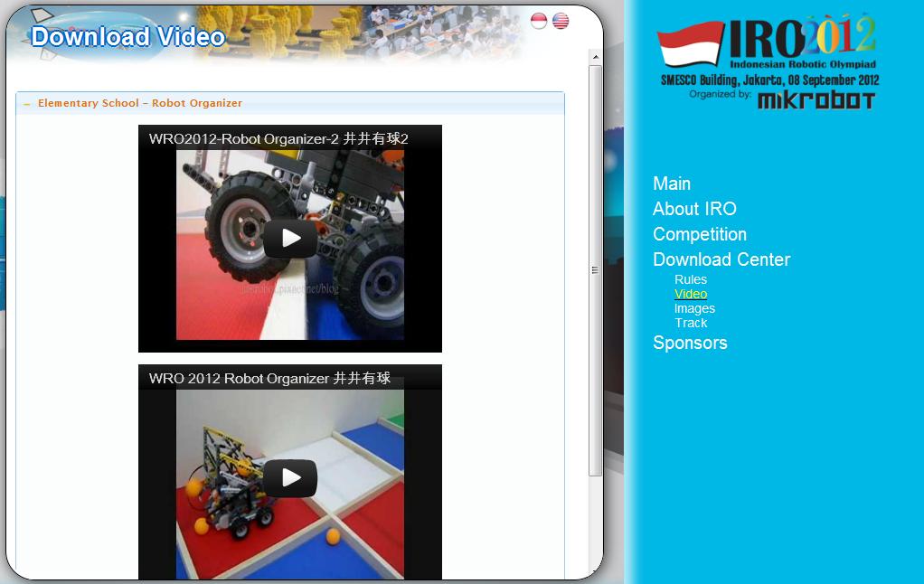Open the Download Center menu
The image size is (924, 584).
(x=721, y=259)
